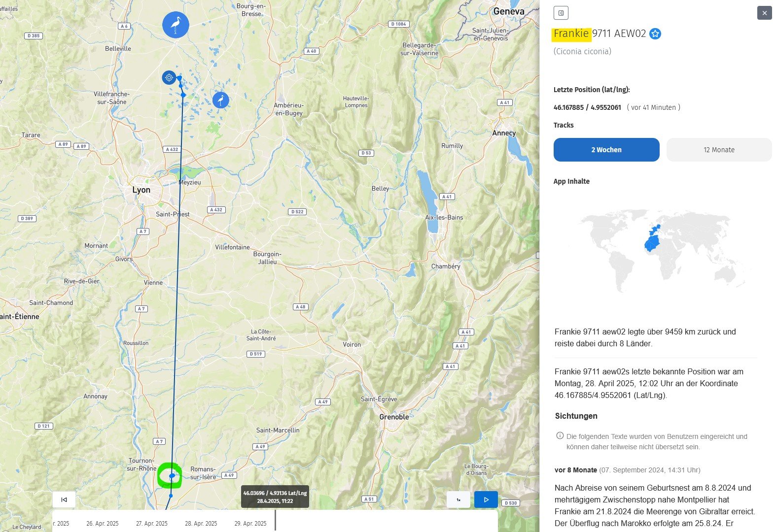Viewport: 776px width, 532px height.
Task: Click the track point inside the green circle
Action: pos(172,476)
